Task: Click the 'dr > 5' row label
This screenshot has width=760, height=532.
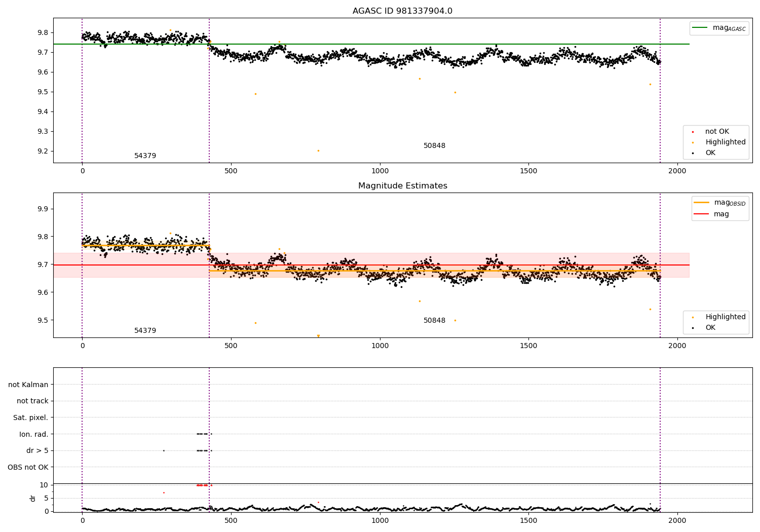Action: (x=37, y=451)
